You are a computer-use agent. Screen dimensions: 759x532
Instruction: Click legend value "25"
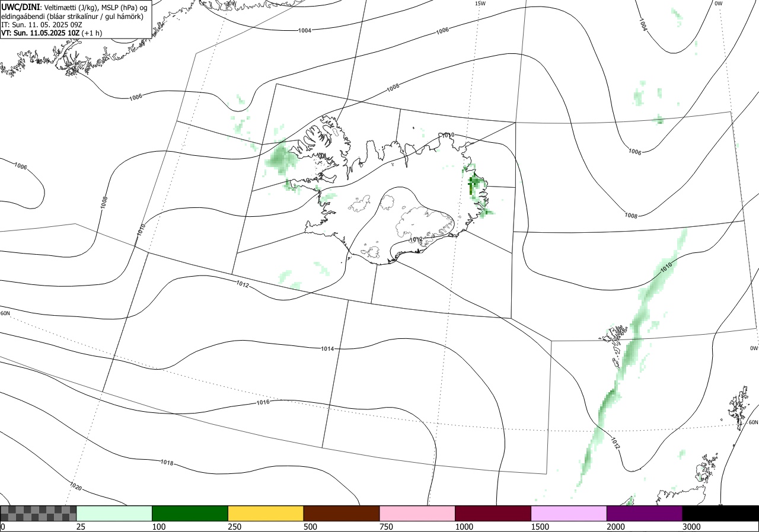81,527
